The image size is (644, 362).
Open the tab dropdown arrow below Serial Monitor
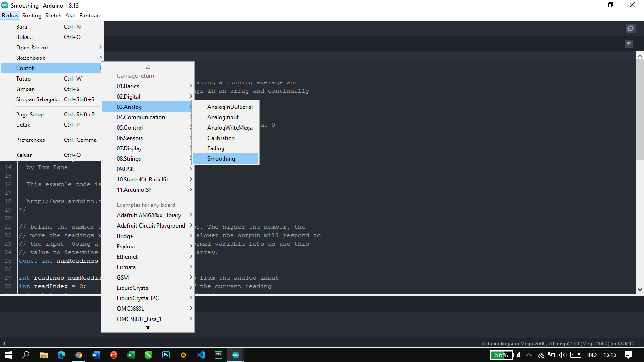(x=628, y=43)
